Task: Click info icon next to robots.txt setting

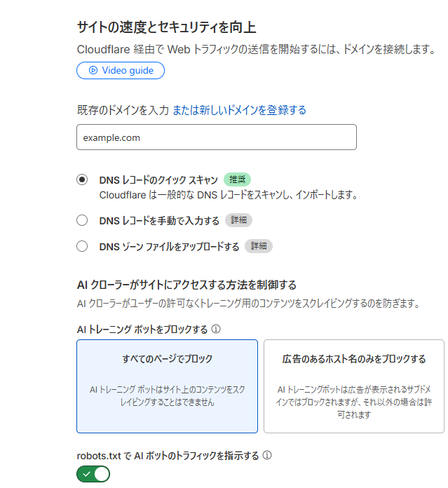Action: (267, 455)
